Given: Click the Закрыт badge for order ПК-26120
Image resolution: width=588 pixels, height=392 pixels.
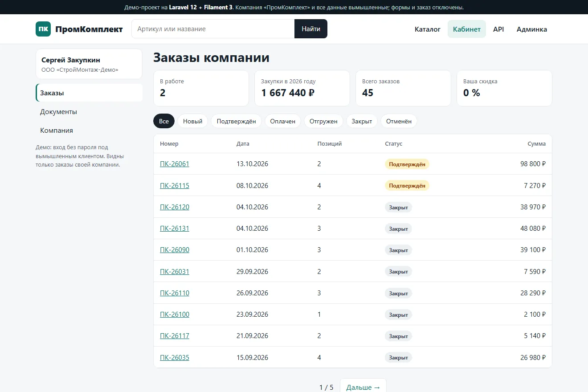Looking at the screenshot, I should click(x=398, y=207).
